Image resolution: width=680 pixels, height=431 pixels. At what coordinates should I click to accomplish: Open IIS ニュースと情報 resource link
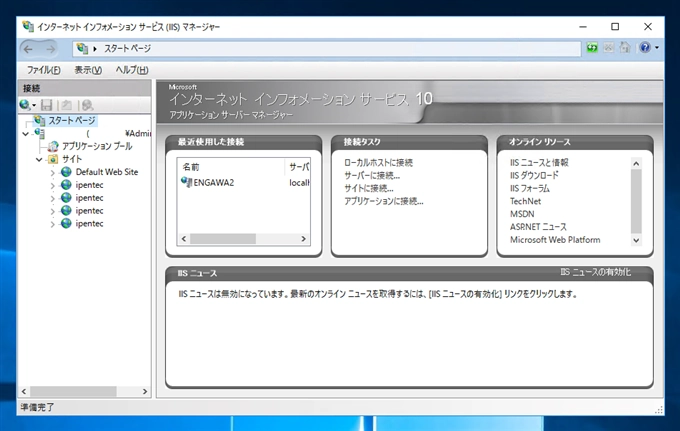point(539,163)
